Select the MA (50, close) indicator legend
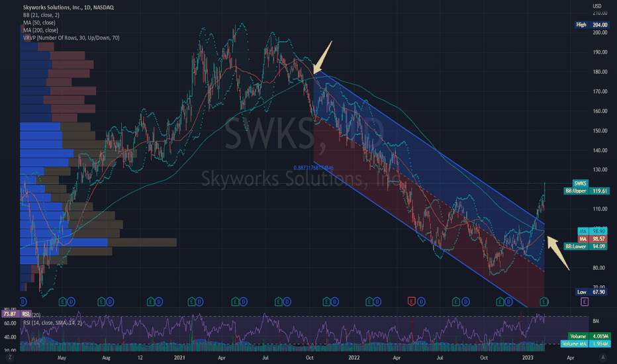Image resolution: width=617 pixels, height=364 pixels. tap(39, 23)
